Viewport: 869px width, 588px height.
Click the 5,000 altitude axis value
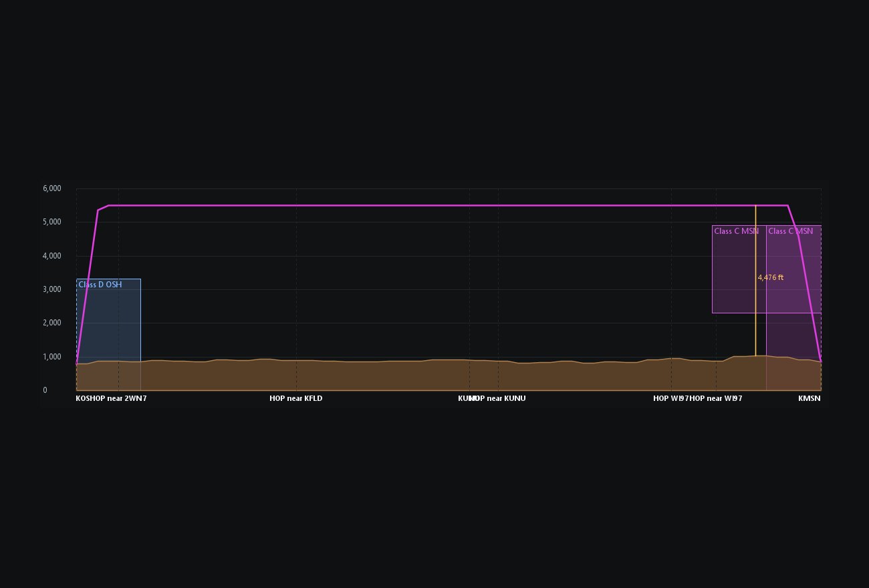click(x=52, y=222)
